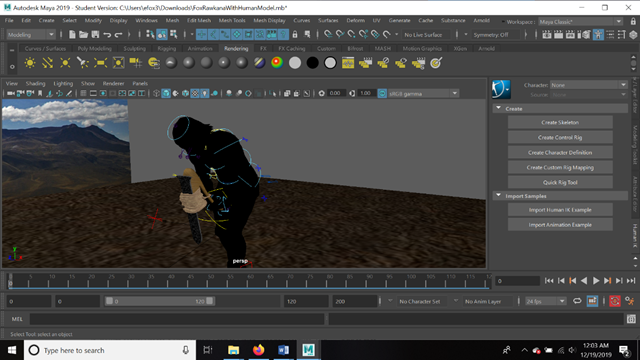The width and height of the screenshot is (640, 360).
Task: Click the range slider handle near 120
Action: click(210, 301)
